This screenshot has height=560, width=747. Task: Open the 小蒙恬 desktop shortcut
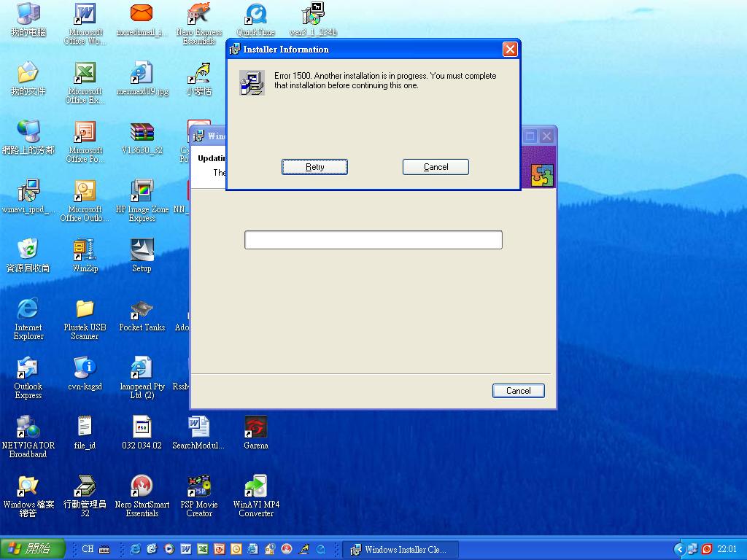(199, 79)
